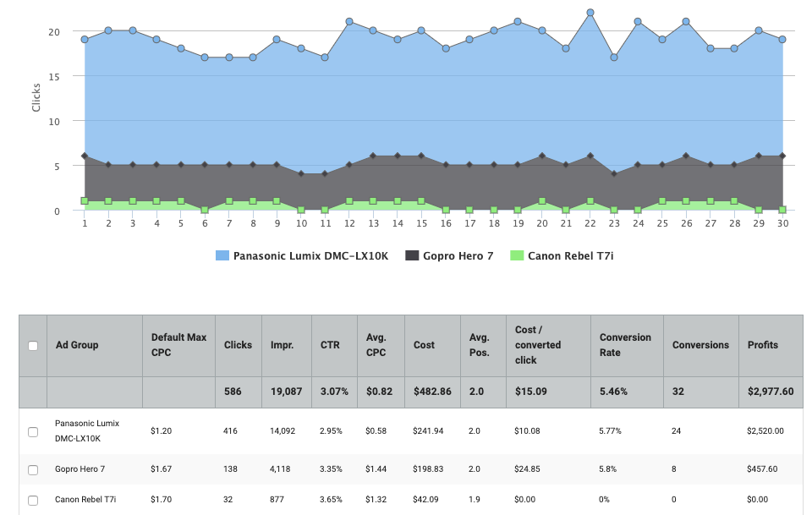The width and height of the screenshot is (812, 515).
Task: Click the $1.67 Default Max CPC value
Action: (161, 469)
